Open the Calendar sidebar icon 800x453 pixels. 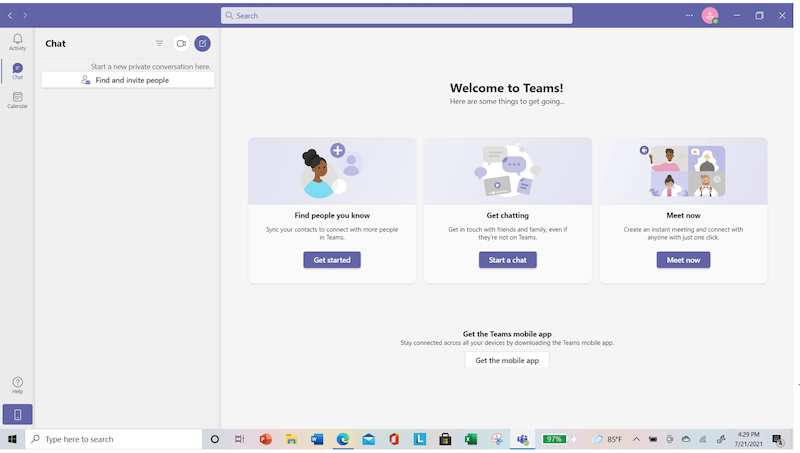pos(17,99)
